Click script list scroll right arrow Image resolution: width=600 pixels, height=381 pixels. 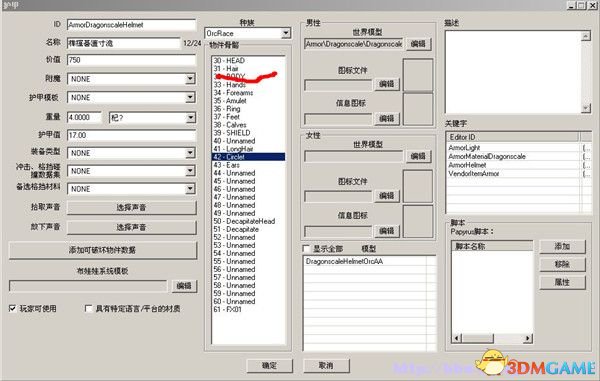(x=528, y=338)
